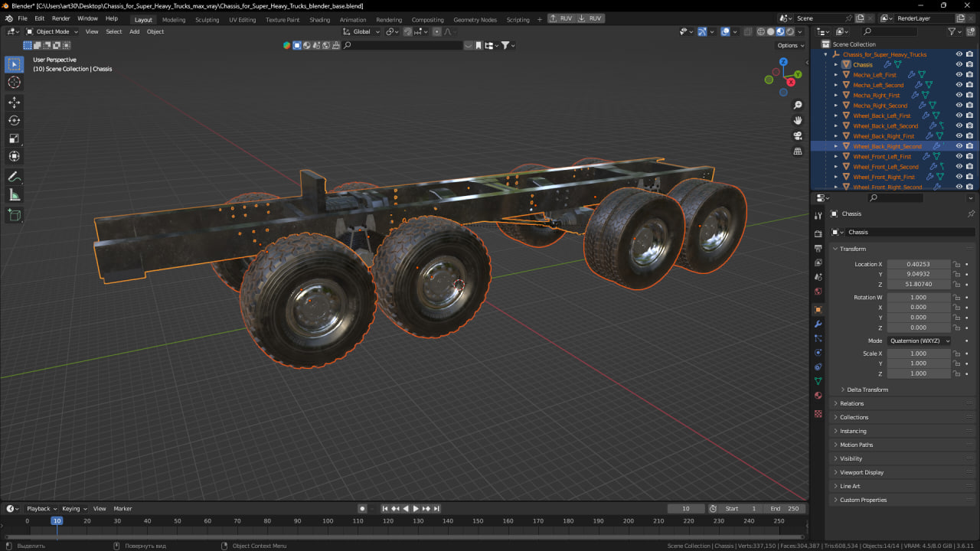Toggle proportional editing in header

coord(436,31)
